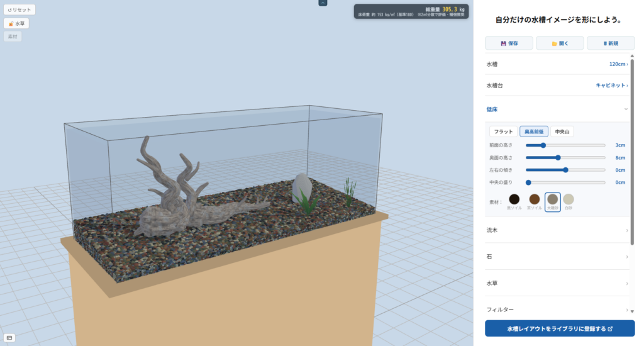
Task: Click the 素材 button at top left
Action: click(x=13, y=36)
